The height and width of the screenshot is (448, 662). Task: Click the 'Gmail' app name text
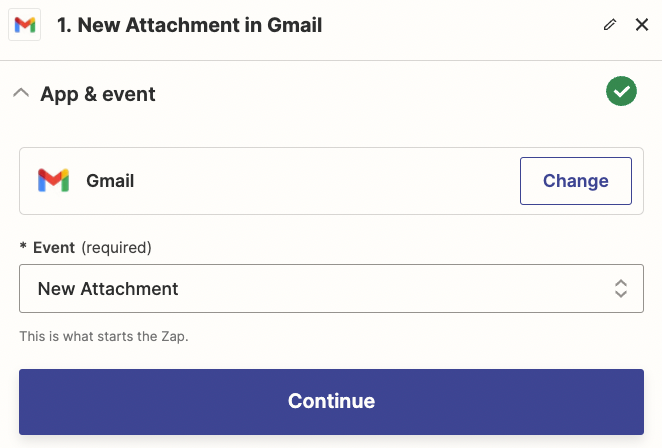(110, 181)
